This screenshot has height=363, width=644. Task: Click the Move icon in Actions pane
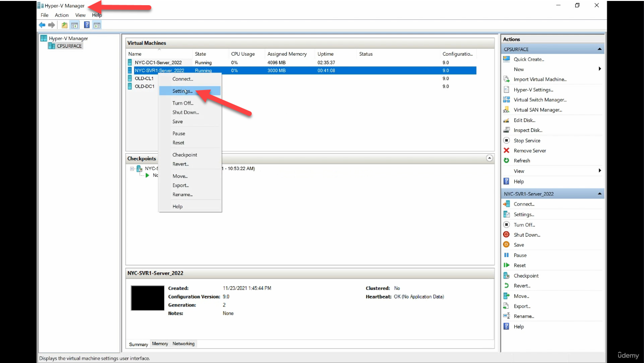click(x=506, y=296)
